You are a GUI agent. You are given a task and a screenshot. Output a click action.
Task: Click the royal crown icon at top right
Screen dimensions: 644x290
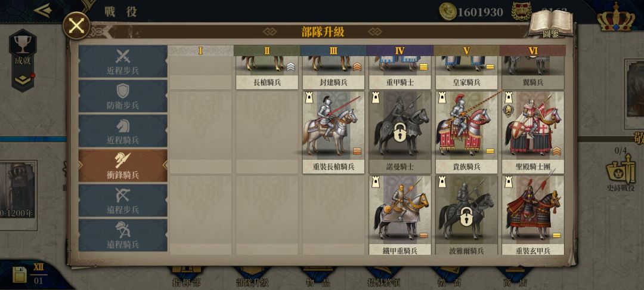click(615, 18)
